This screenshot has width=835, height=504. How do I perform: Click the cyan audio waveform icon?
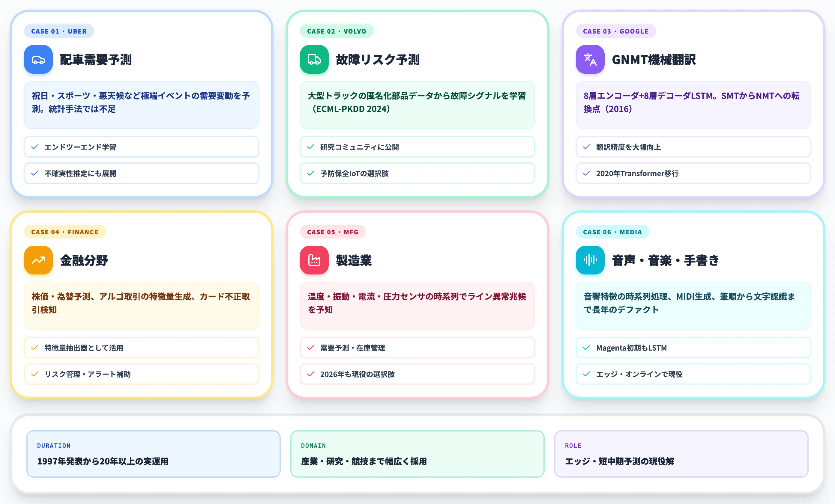point(590,260)
